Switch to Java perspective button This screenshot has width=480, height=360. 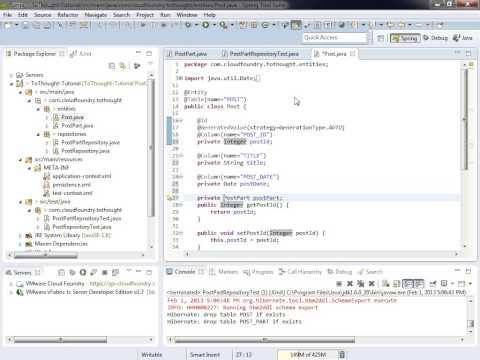click(463, 38)
